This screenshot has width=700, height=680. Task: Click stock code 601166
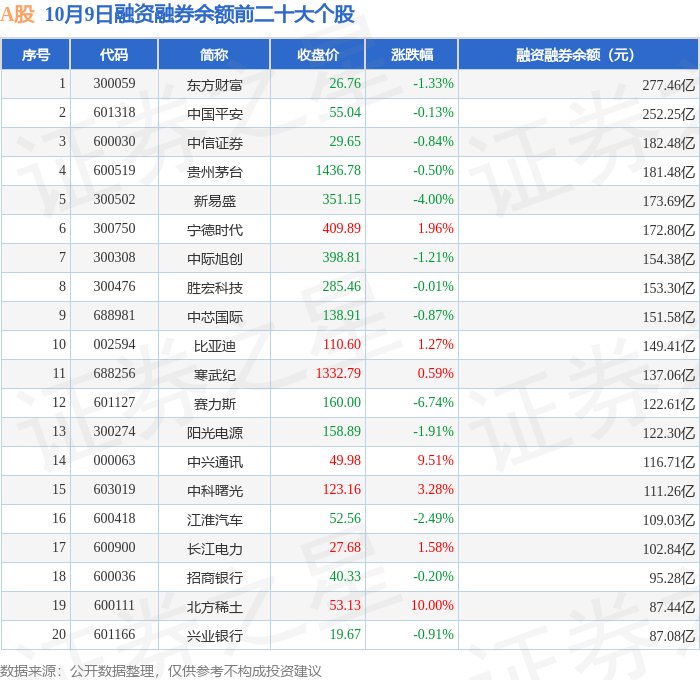tap(114, 635)
